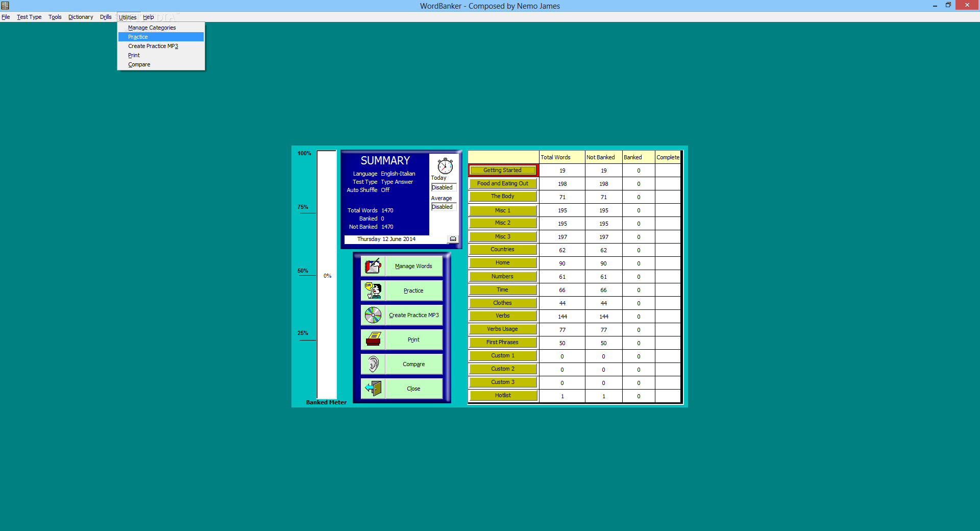Select the Verbs category

coord(503,316)
